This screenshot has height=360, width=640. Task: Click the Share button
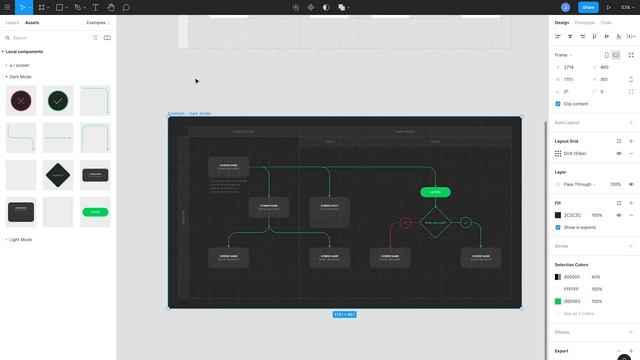click(588, 7)
